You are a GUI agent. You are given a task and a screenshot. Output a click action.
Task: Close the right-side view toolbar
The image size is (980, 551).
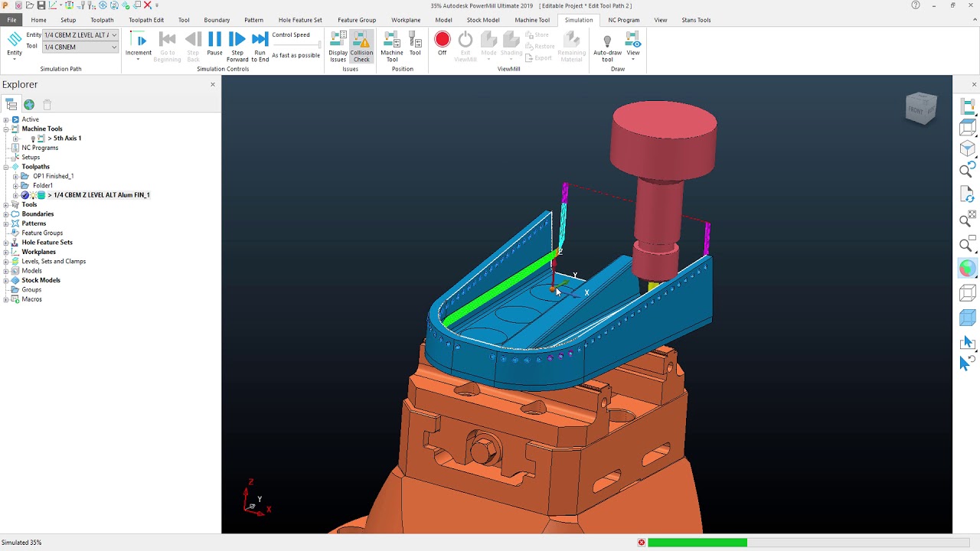(974, 84)
